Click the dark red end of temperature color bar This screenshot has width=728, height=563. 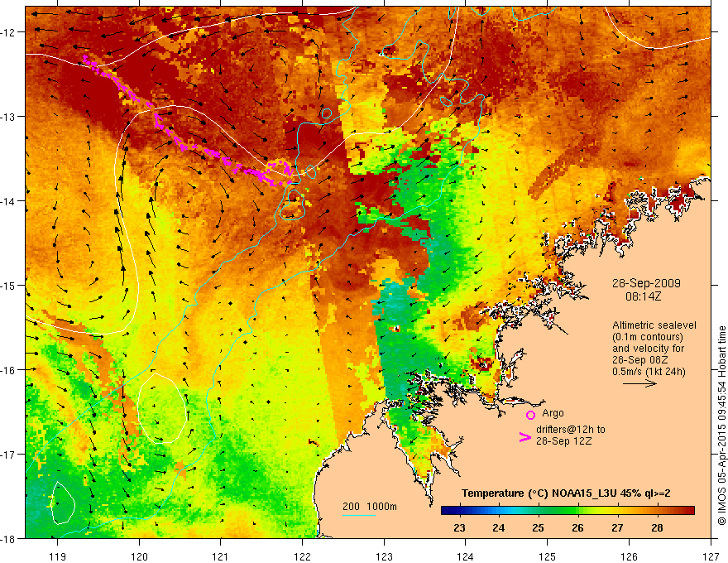[689, 511]
